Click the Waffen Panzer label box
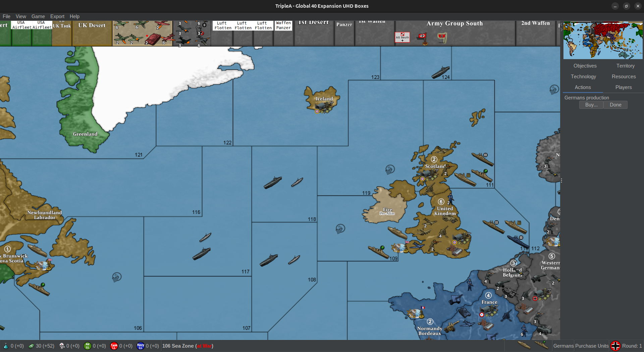The height and width of the screenshot is (352, 644). click(283, 26)
